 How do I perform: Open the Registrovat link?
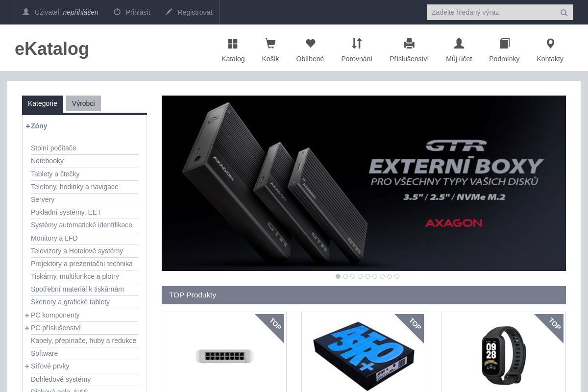point(189,12)
